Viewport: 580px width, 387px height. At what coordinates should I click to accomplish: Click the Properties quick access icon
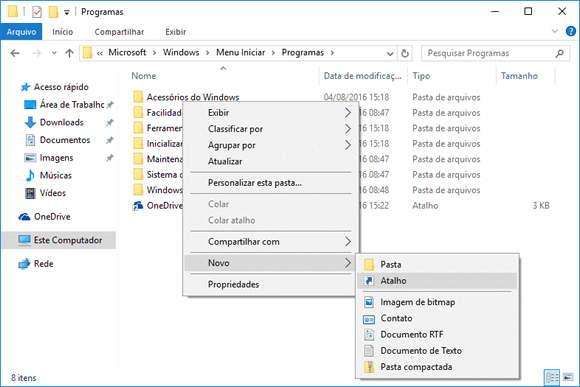pyautogui.click(x=37, y=12)
